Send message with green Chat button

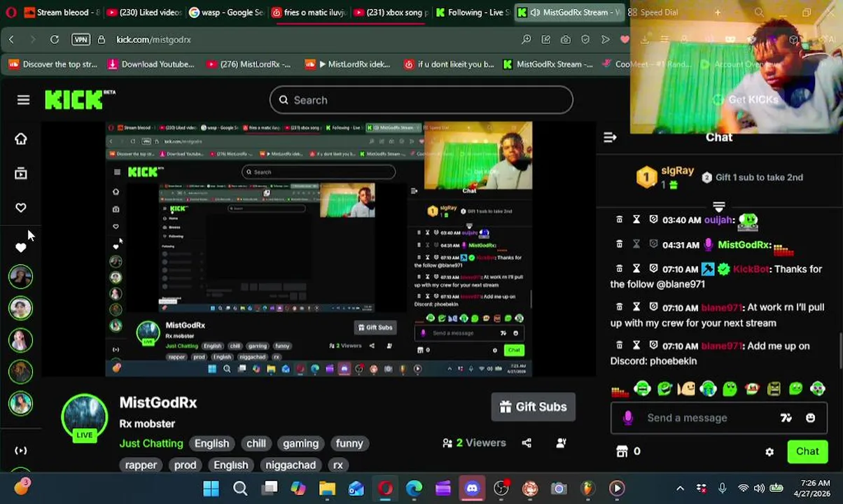tap(807, 451)
